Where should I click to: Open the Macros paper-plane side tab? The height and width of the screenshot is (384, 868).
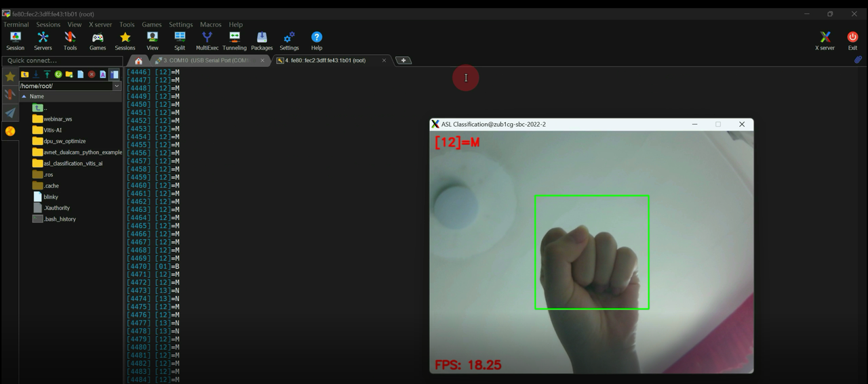(10, 113)
